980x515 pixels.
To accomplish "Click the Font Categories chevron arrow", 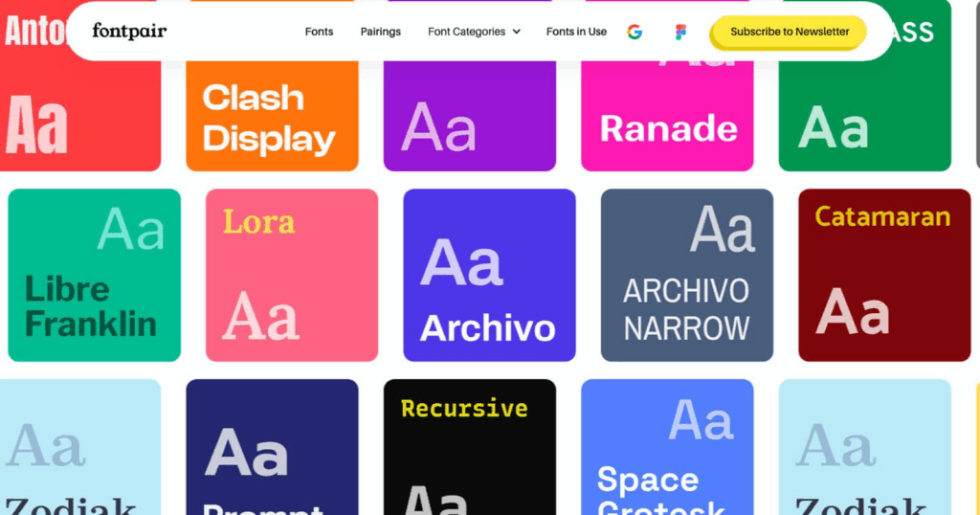I will (516, 32).
